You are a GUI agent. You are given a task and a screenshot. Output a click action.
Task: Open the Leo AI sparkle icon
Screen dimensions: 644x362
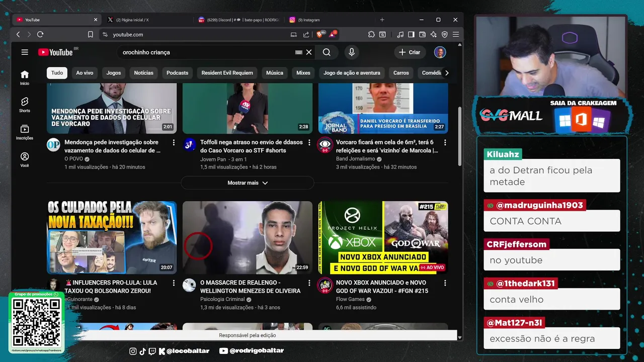coord(433,35)
